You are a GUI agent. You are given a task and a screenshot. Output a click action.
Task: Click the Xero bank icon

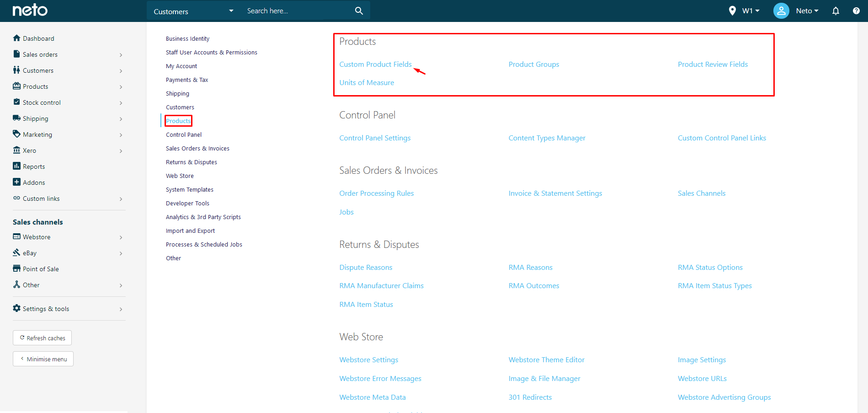tap(17, 150)
